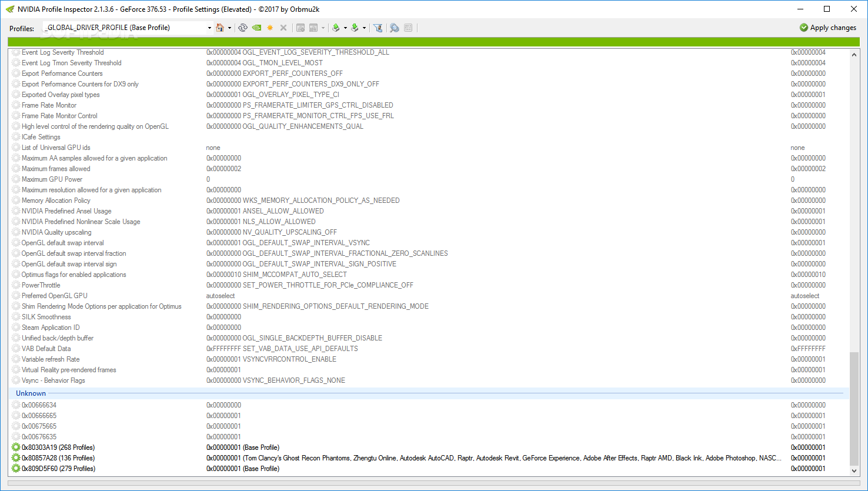Select OpenGL default swap interval sign row
The height and width of the screenshot is (491, 868).
click(429, 264)
